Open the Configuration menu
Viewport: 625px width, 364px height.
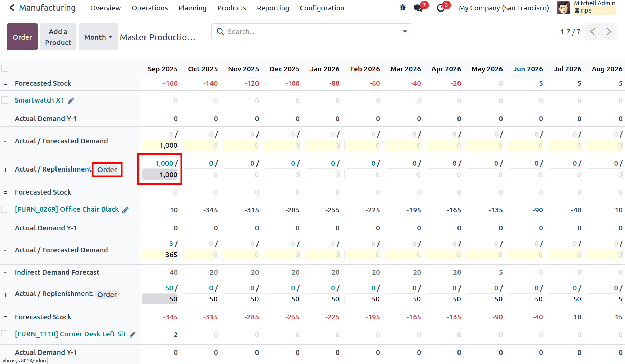(322, 8)
